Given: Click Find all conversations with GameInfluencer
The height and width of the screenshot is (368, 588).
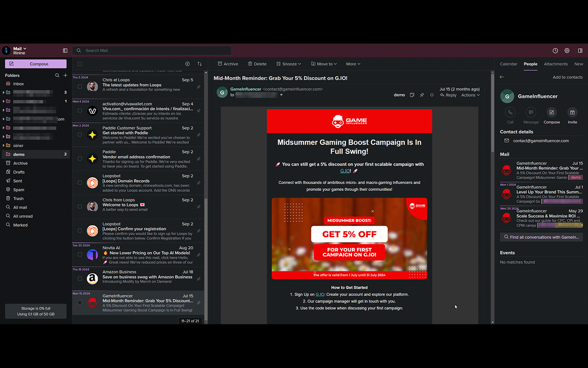Looking at the screenshot, I should coord(541,237).
